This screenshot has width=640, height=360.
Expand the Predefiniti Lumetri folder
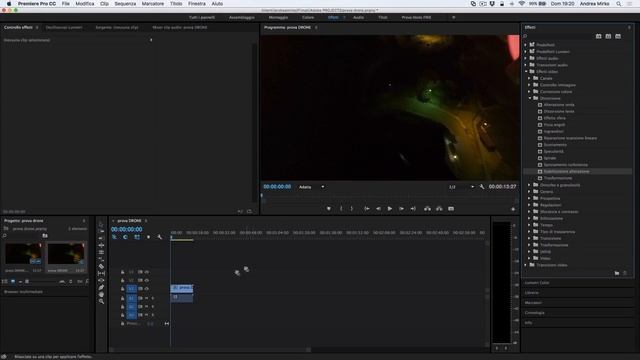point(526,52)
